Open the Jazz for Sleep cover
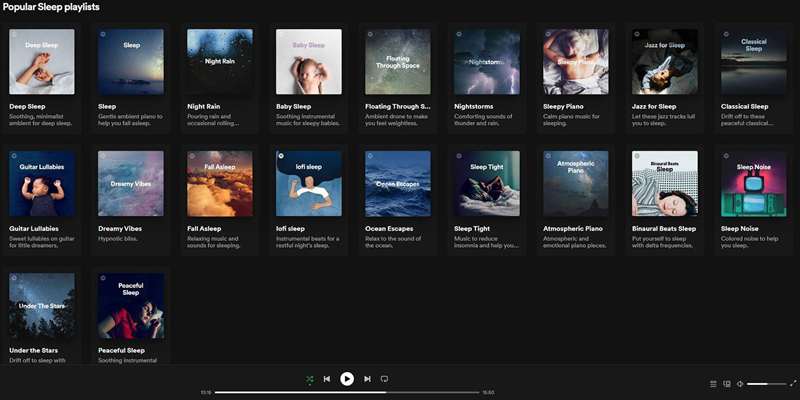 click(x=665, y=62)
